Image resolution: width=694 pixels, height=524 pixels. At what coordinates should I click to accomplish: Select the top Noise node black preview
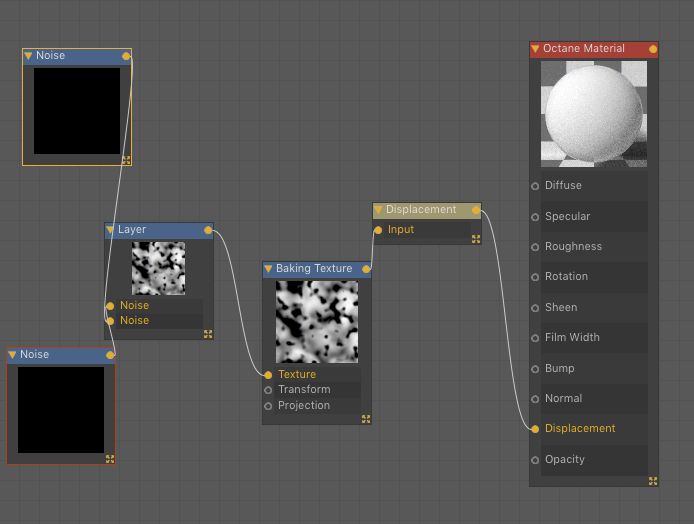77,111
